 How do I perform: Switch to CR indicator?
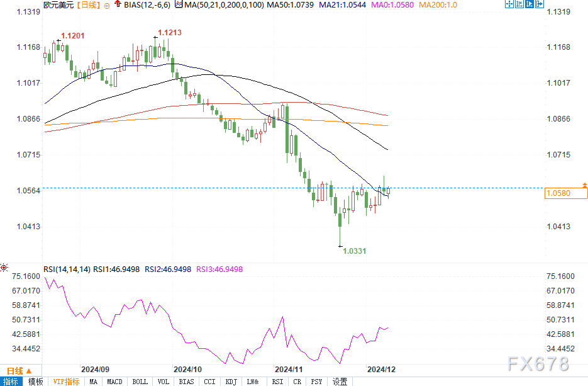coord(297,382)
